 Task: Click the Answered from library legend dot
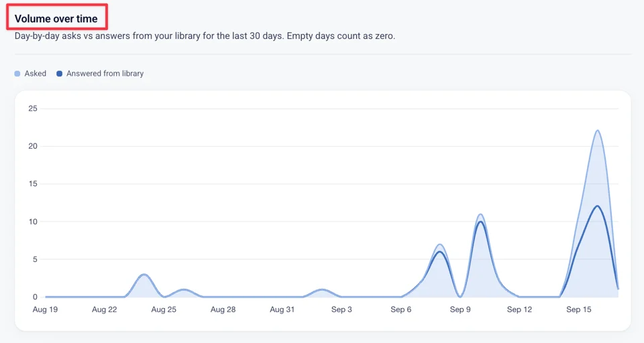coord(59,74)
